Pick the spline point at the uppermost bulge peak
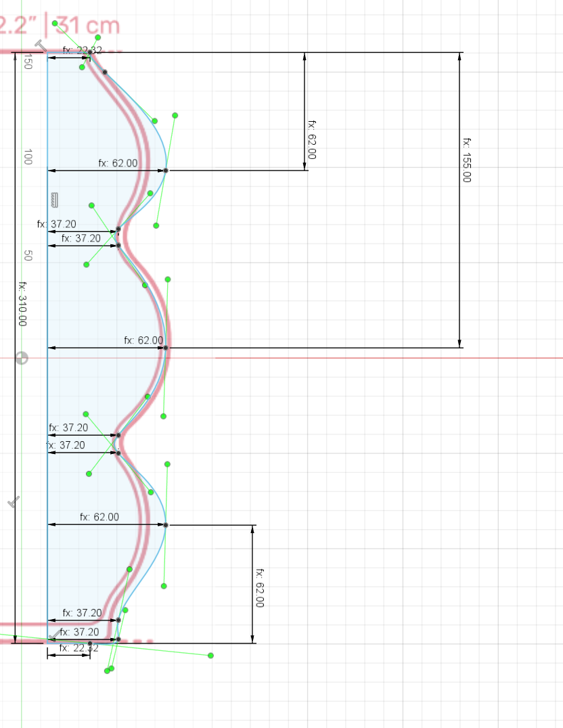 [x=166, y=170]
